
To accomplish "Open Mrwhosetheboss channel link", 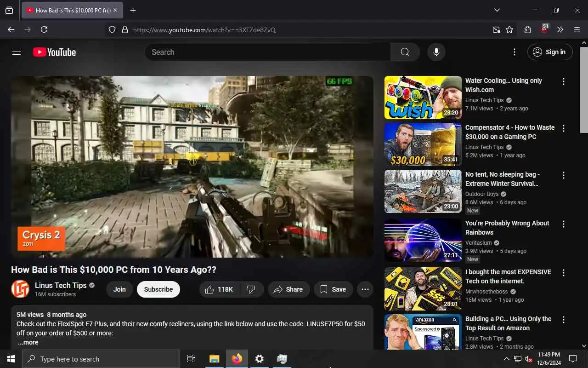I will [x=486, y=292].
